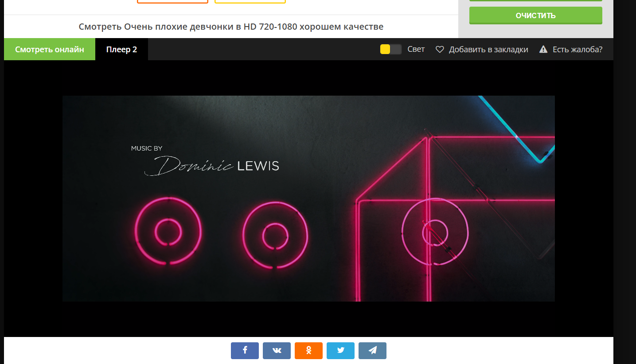Click the Свет label text
636x364 pixels.
(x=416, y=49)
